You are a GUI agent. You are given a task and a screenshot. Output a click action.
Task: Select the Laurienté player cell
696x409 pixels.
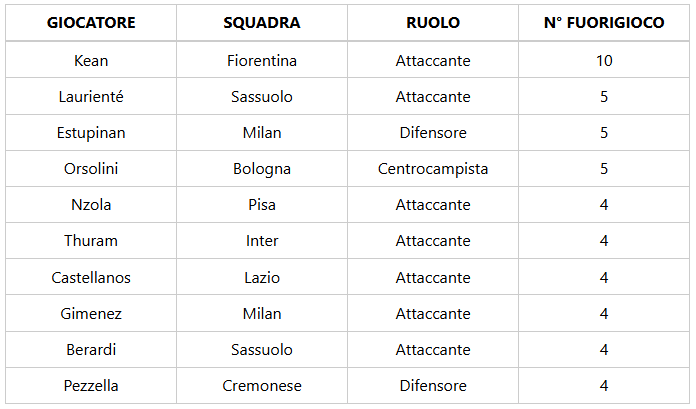coord(91,97)
